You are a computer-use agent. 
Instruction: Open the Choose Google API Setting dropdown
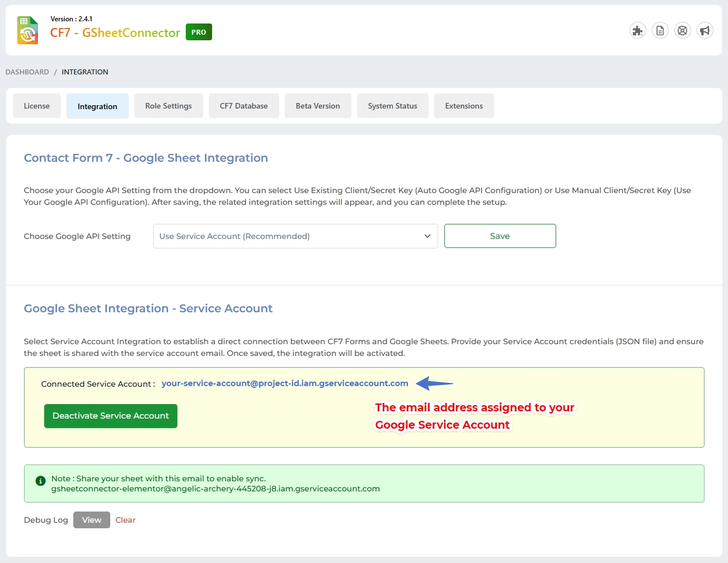[x=295, y=236]
